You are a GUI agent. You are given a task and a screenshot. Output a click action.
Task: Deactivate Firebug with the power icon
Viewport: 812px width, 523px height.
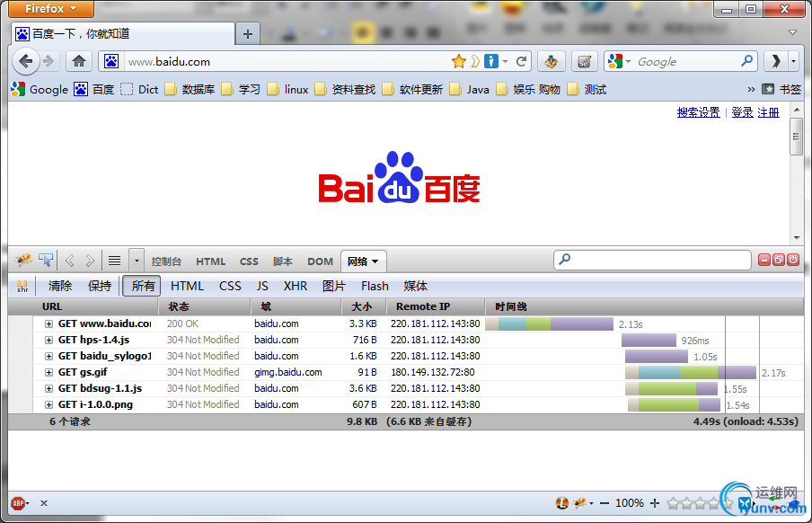[x=793, y=260]
